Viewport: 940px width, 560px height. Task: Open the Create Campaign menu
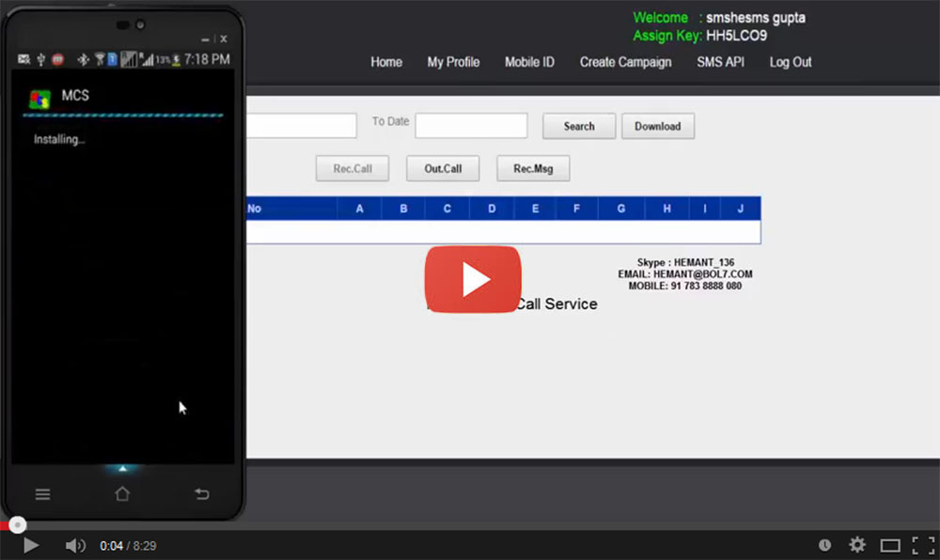[x=625, y=62]
